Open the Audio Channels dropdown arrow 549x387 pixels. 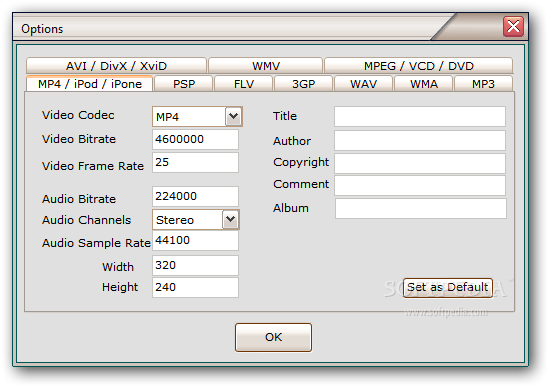(x=230, y=220)
